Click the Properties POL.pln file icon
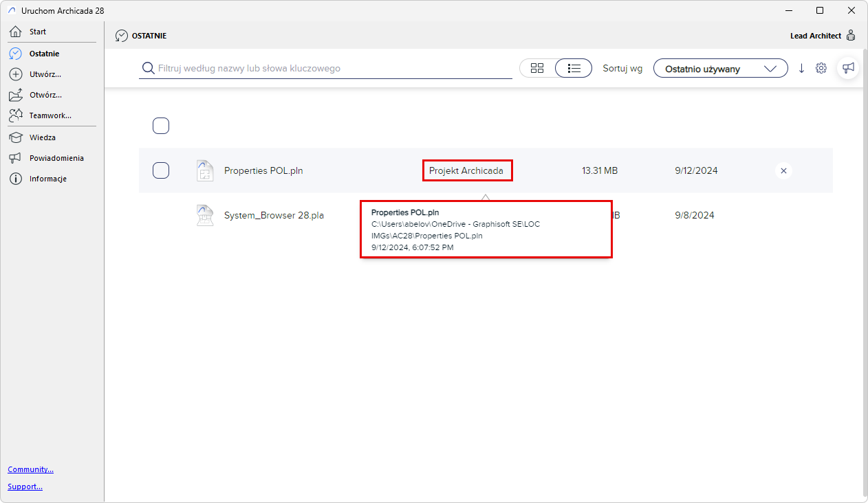868x503 pixels. click(x=205, y=170)
